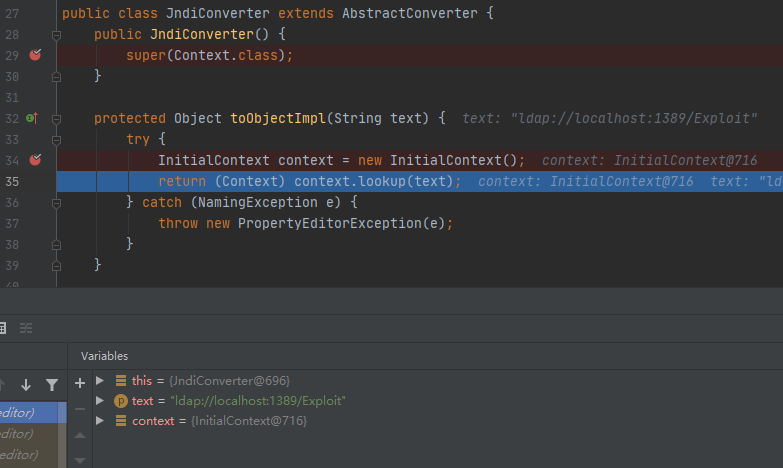Viewport: 783px width, 468px height.
Task: Click the filter frames funnel icon
Action: click(x=52, y=384)
